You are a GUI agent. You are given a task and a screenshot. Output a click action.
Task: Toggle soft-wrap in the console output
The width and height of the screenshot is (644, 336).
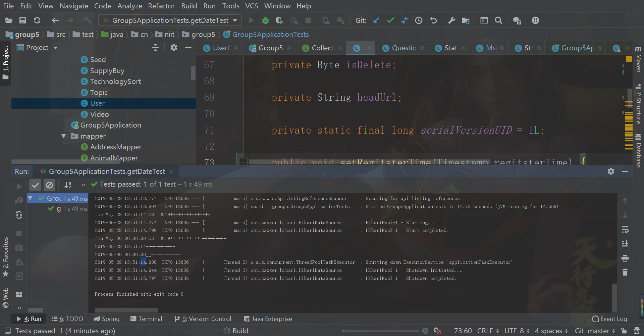(x=625, y=230)
